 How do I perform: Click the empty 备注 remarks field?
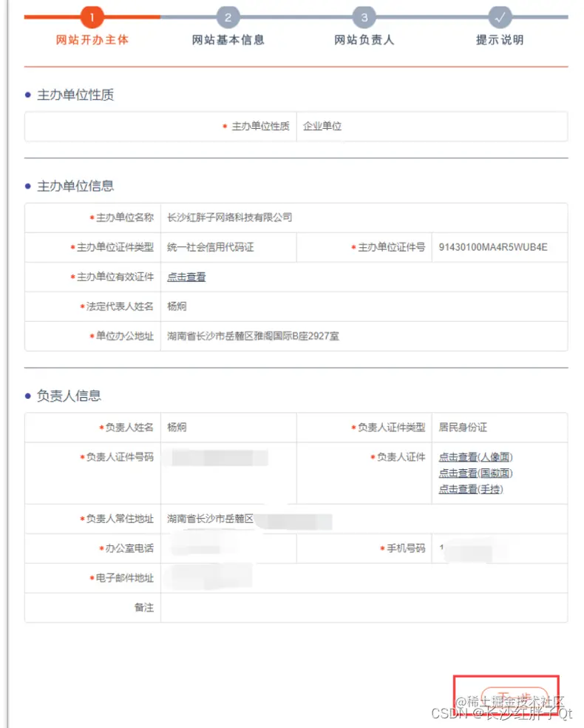coord(364,607)
